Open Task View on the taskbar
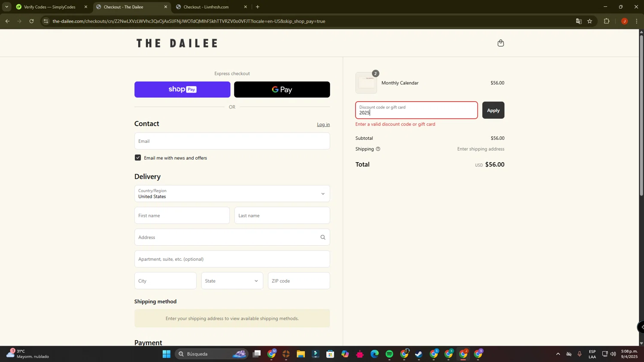Image resolution: width=644 pixels, height=362 pixels. [x=257, y=354]
